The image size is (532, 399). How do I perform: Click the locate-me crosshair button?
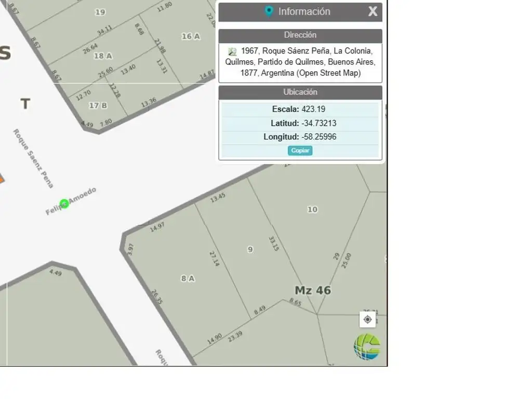coord(367,319)
